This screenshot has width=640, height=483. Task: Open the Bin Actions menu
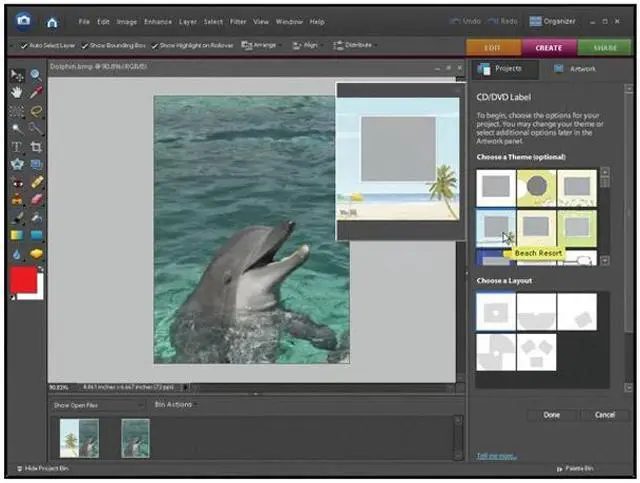click(x=175, y=405)
